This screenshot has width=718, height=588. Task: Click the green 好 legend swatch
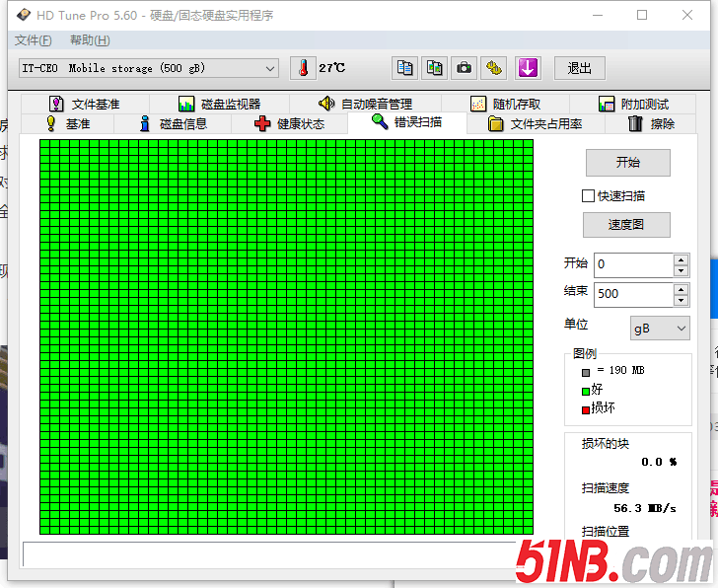[586, 391]
